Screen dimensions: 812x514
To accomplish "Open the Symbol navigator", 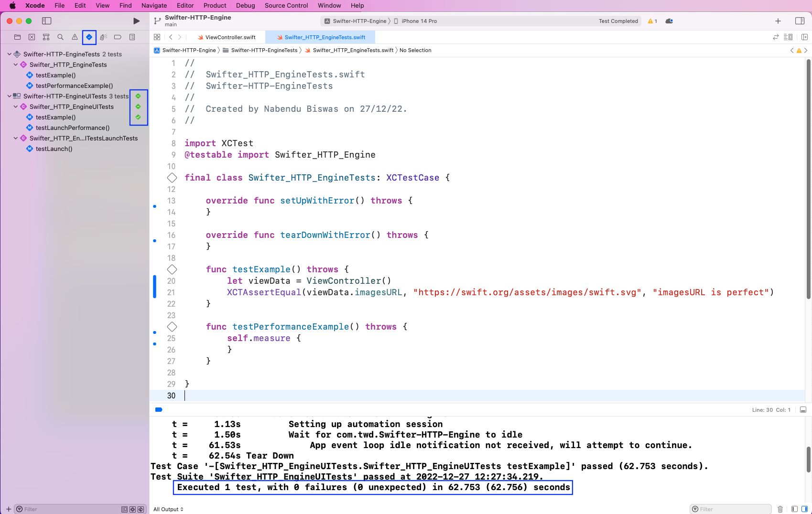I will click(x=46, y=37).
